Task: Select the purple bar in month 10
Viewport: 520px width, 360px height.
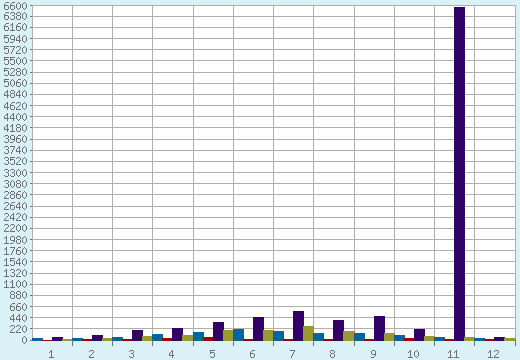Action: pos(419,335)
